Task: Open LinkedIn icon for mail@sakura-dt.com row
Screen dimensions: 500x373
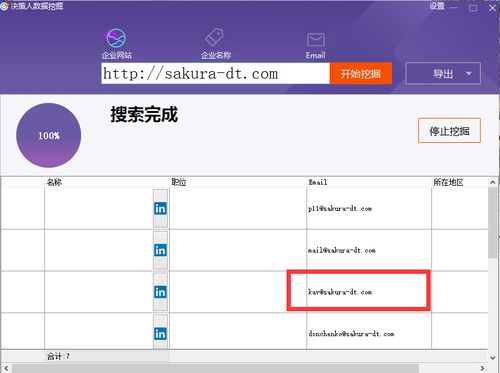Action: click(160, 250)
